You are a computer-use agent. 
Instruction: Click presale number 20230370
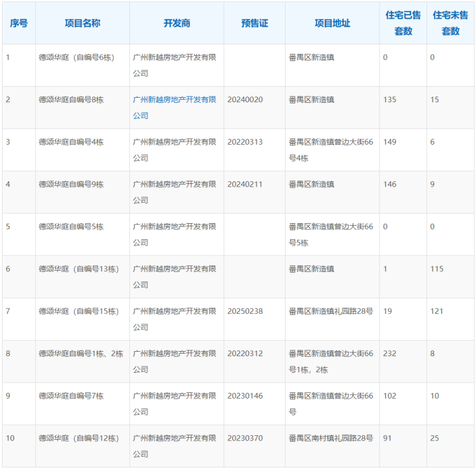pos(245,438)
